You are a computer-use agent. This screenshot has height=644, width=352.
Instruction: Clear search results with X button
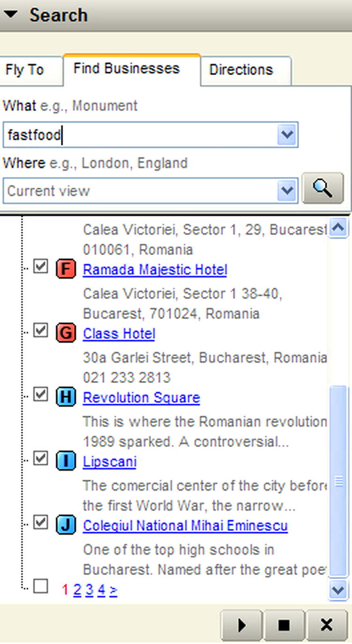click(x=326, y=625)
